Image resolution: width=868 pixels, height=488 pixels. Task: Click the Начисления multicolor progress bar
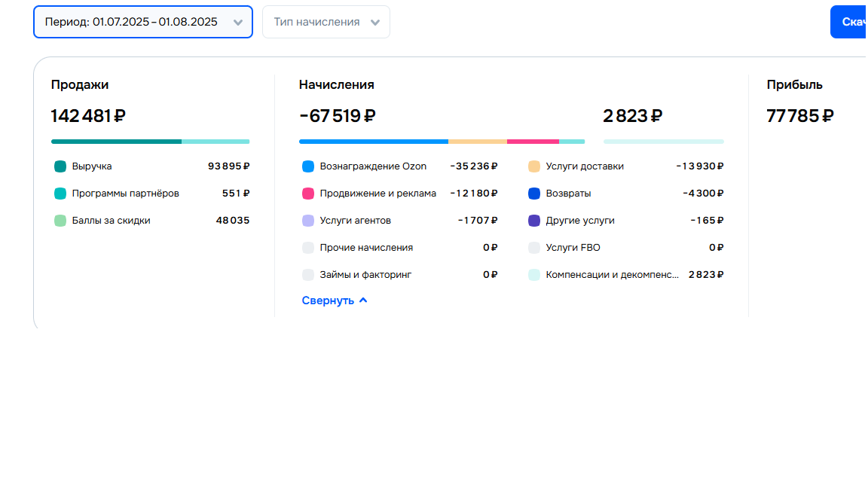(x=442, y=141)
